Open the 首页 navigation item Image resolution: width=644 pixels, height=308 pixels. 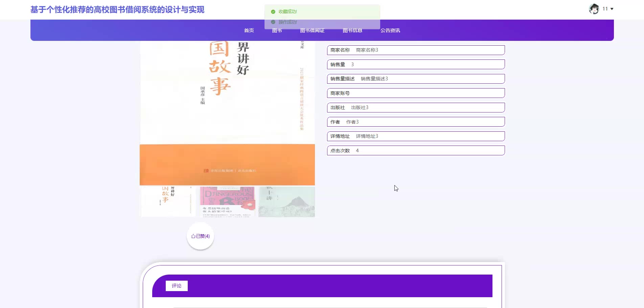249,30
